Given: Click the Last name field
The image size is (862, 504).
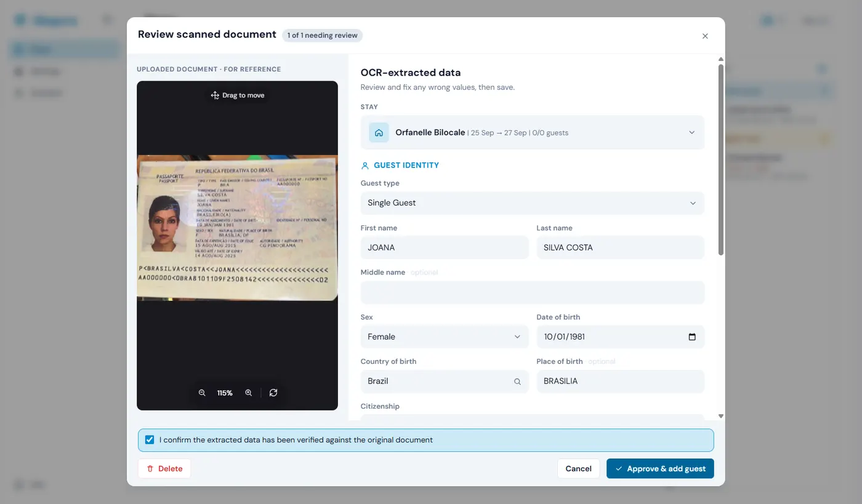Looking at the screenshot, I should 621,247.
